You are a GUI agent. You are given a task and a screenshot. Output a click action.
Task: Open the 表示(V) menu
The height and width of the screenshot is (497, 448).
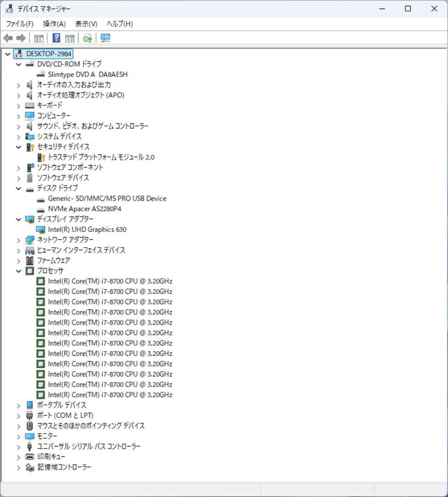pyautogui.click(x=85, y=23)
